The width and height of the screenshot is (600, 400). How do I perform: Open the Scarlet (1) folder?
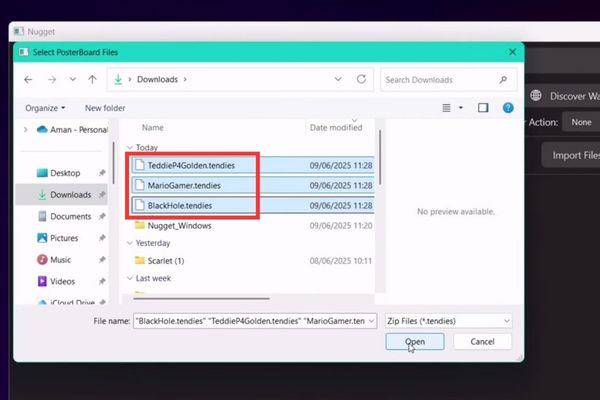click(x=173, y=260)
